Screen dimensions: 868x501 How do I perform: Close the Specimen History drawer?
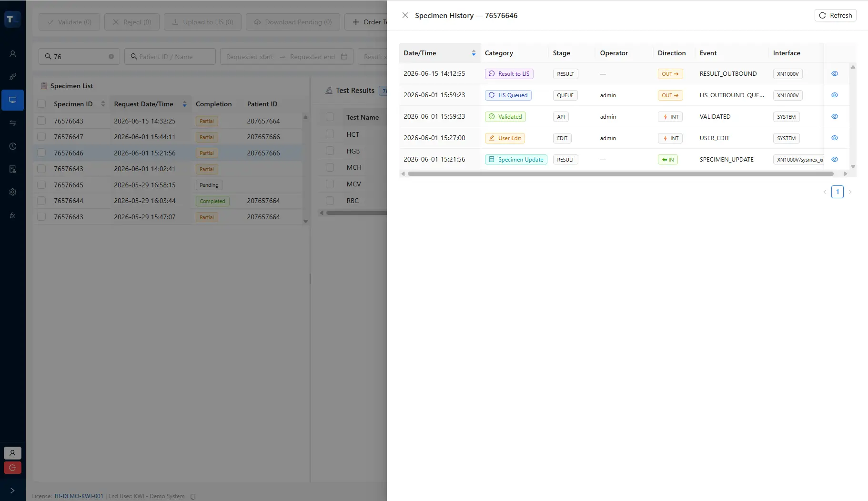click(405, 15)
